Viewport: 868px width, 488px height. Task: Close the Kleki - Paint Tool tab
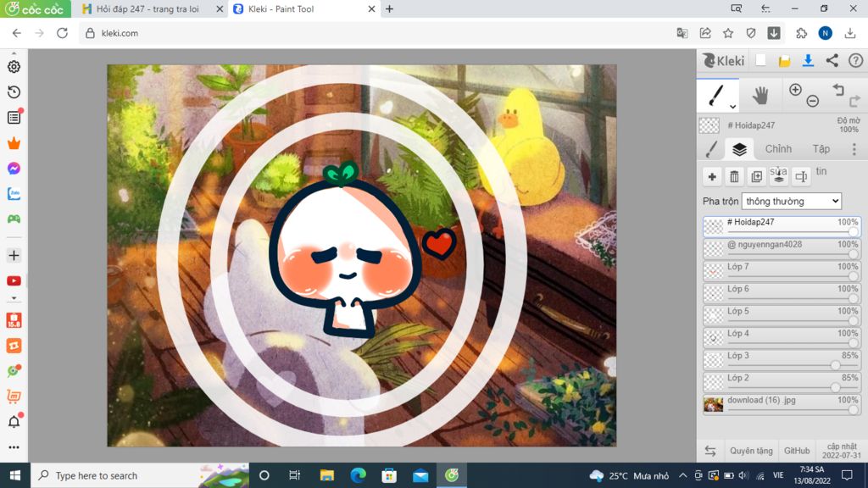coord(371,8)
